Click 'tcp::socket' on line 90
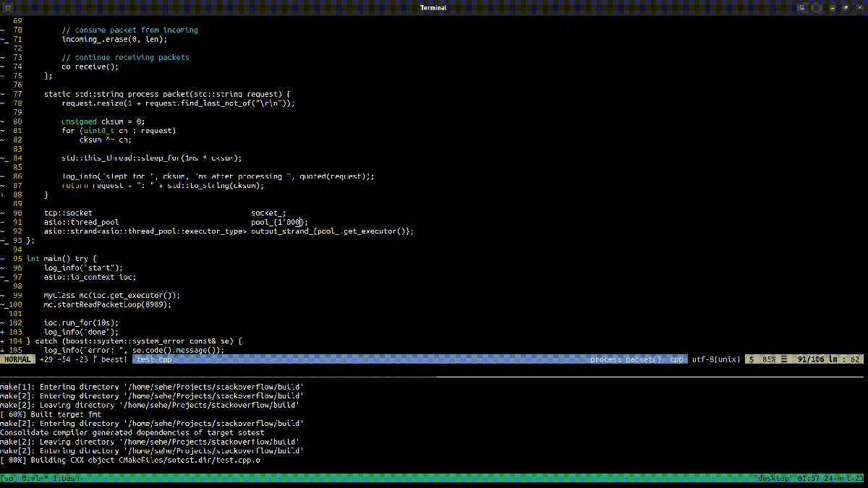 pyautogui.click(x=68, y=213)
